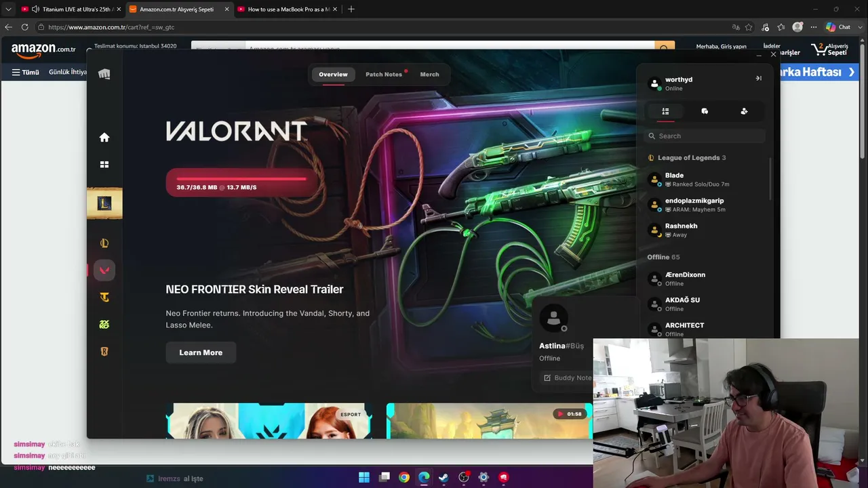Screen dimensions: 868x488
Task: Go back in the Edge browser
Action: point(8,27)
